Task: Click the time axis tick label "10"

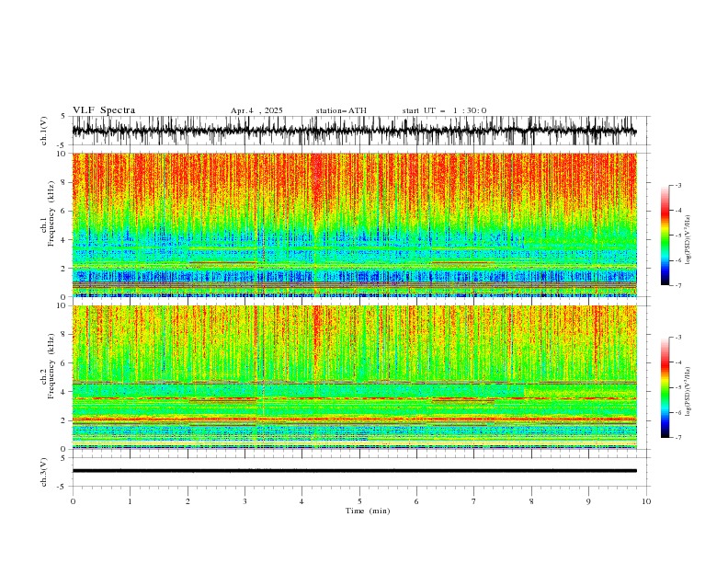Action: tap(646, 501)
